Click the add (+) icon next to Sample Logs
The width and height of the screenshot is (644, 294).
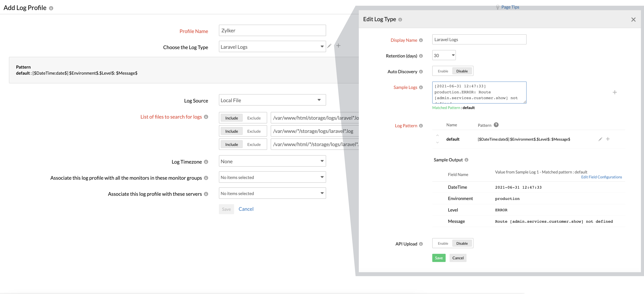[615, 92]
